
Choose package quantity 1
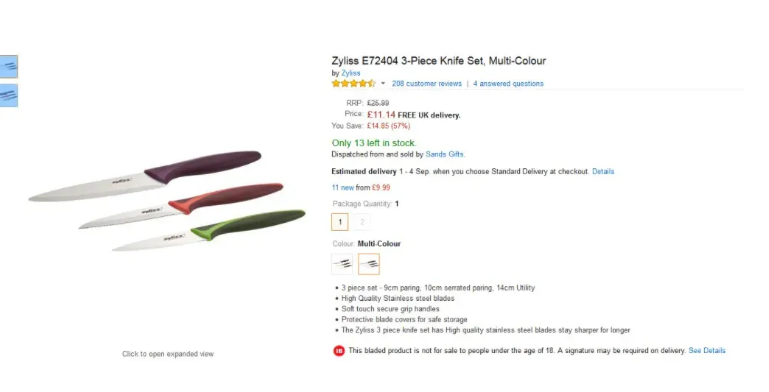click(x=340, y=222)
